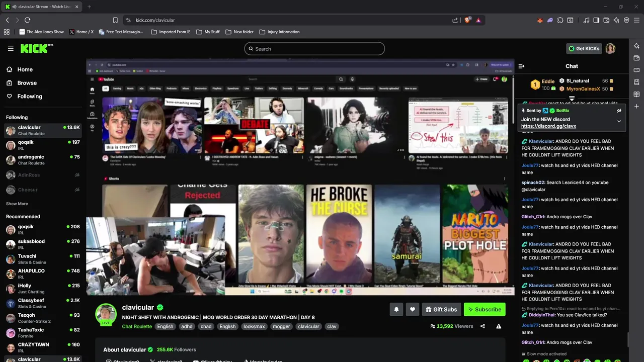Click the Subscribe button
Viewport: 644px width, 362px height.
coord(485,309)
